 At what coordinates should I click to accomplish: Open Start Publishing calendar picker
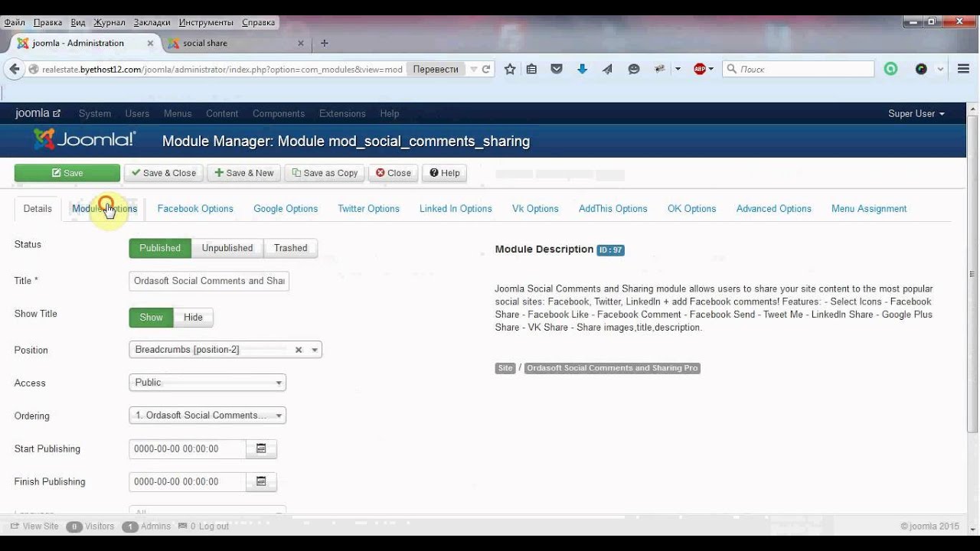click(x=261, y=448)
